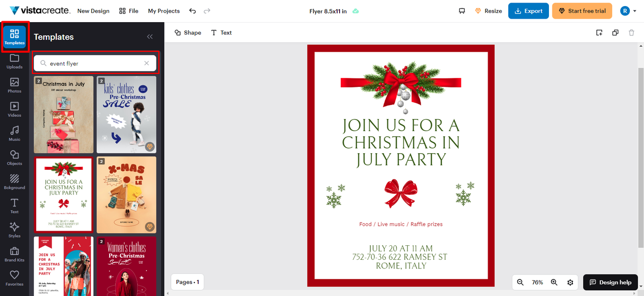Undo the last action
The height and width of the screenshot is (296, 644).
[193, 11]
